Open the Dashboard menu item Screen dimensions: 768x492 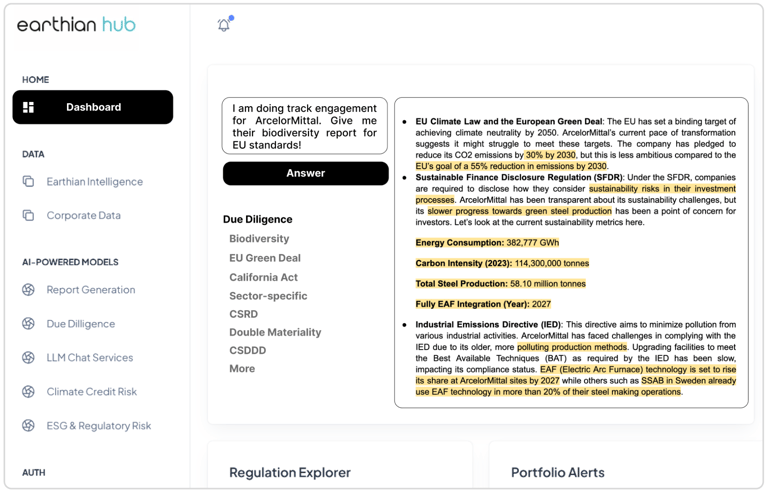(93, 107)
